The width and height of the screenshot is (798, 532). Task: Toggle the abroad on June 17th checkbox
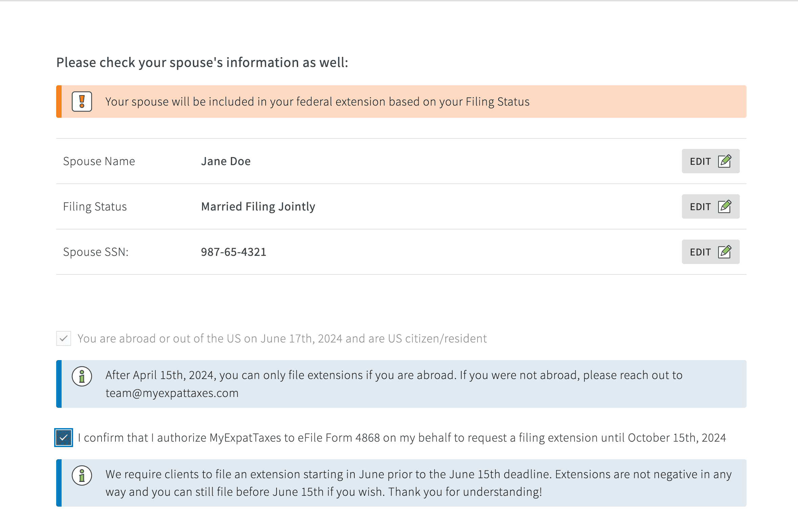coord(63,338)
